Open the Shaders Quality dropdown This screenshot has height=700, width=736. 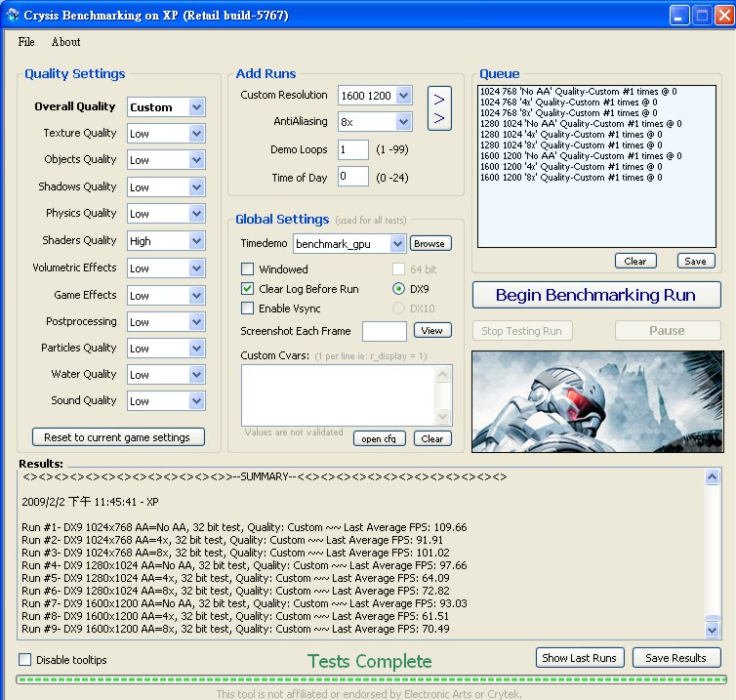pos(196,241)
